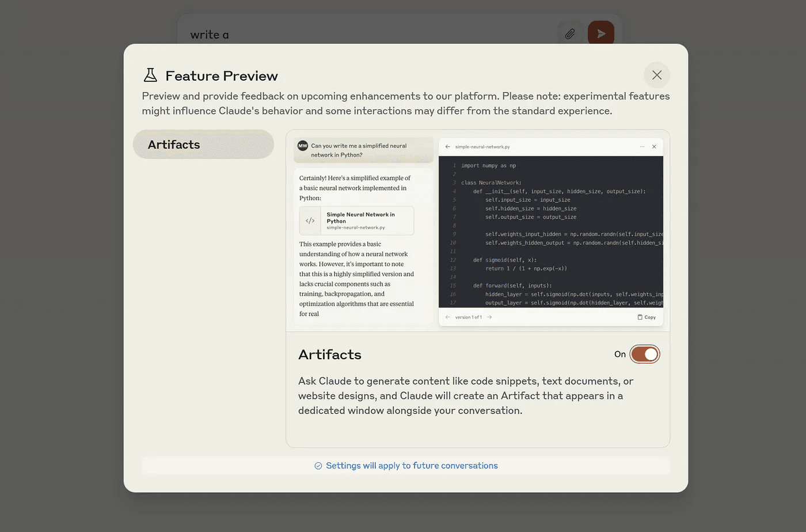This screenshot has height=532, width=806.
Task: Click the On label next to the toggle
Action: [619, 354]
